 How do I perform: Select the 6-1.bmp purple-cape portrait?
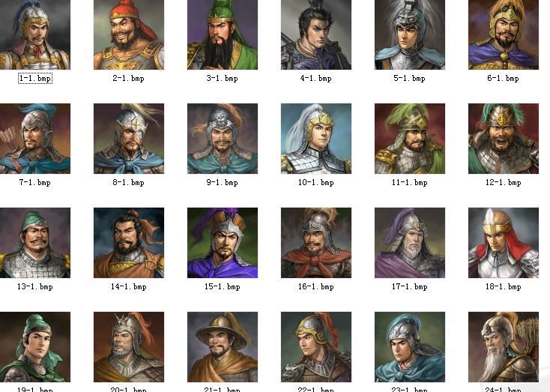[x=504, y=34]
